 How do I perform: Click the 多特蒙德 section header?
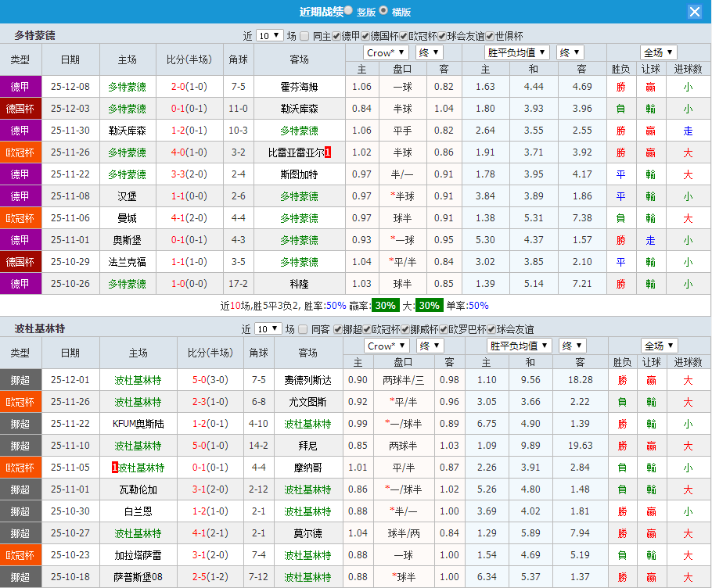(x=35, y=34)
